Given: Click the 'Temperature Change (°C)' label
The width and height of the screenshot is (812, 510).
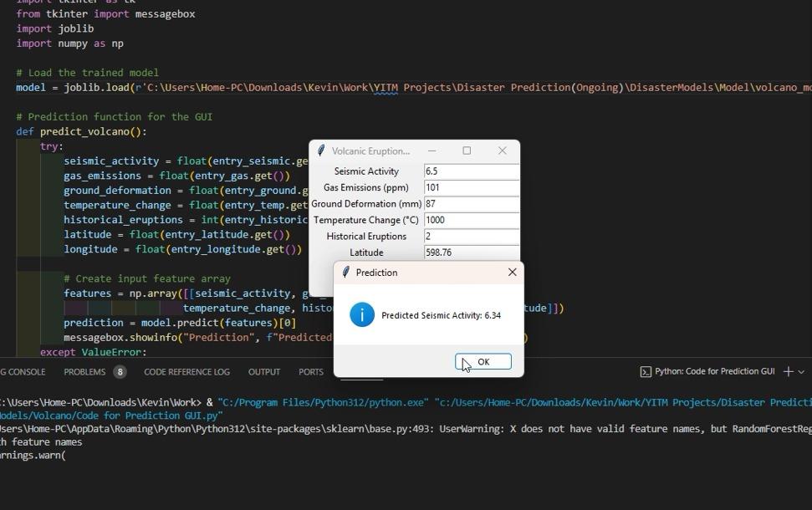Looking at the screenshot, I should point(365,220).
